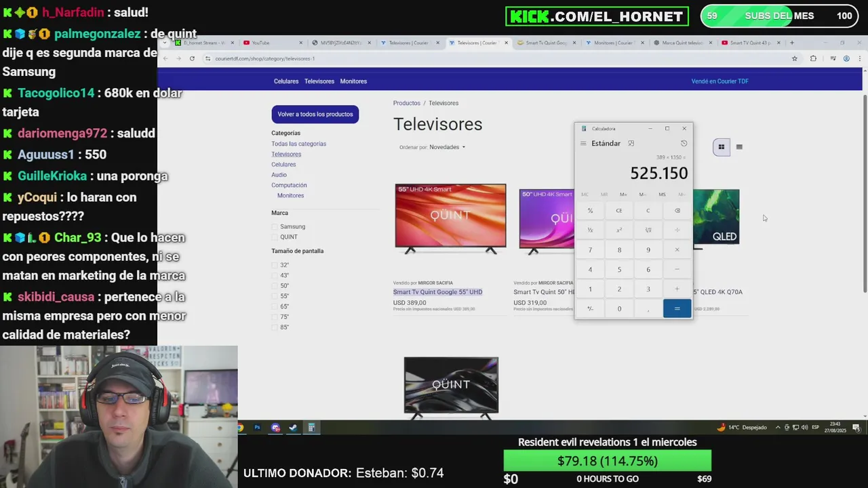Open the 55" UHD 4K Quint TV thumbnail
This screenshot has height=488, width=868.
pos(450,219)
